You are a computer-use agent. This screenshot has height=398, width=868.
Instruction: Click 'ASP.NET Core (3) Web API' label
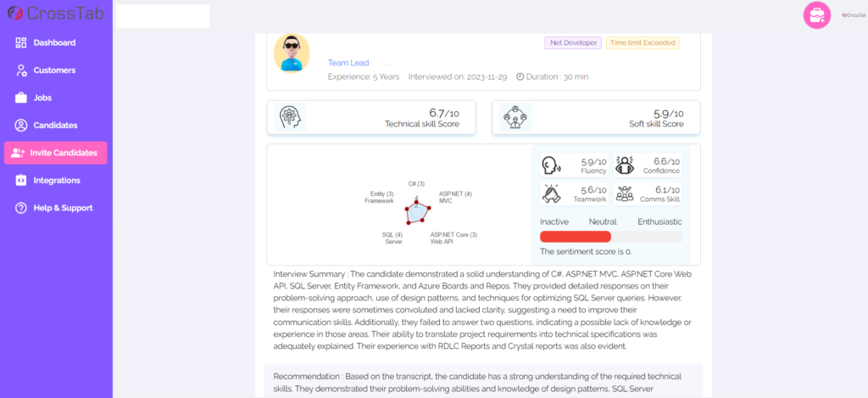coord(453,238)
